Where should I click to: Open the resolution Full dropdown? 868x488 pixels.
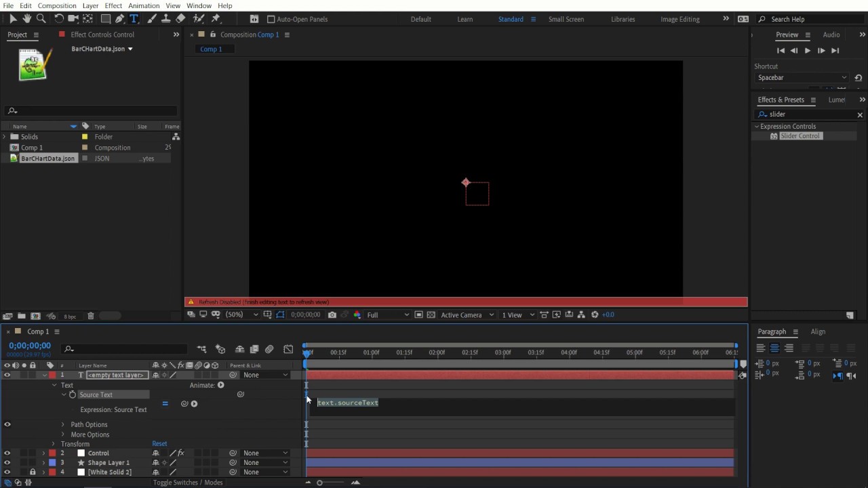(388, 314)
